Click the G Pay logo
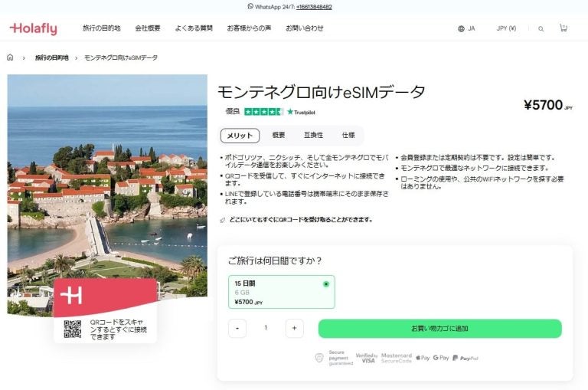588x390 pixels. (x=441, y=358)
